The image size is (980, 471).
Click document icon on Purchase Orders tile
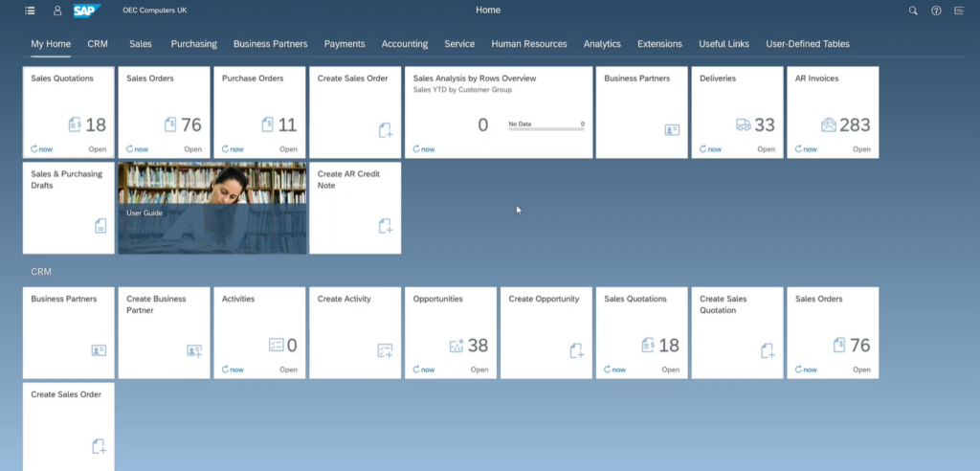pyautogui.click(x=268, y=124)
